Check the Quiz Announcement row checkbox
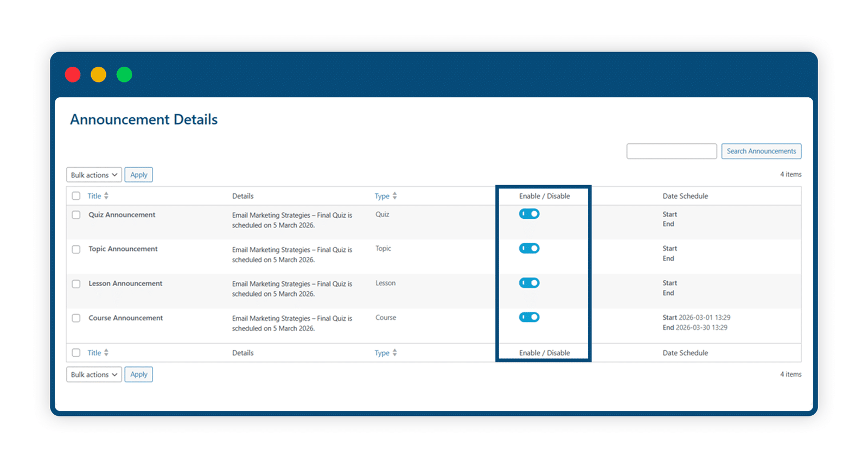868x468 pixels. (x=76, y=215)
